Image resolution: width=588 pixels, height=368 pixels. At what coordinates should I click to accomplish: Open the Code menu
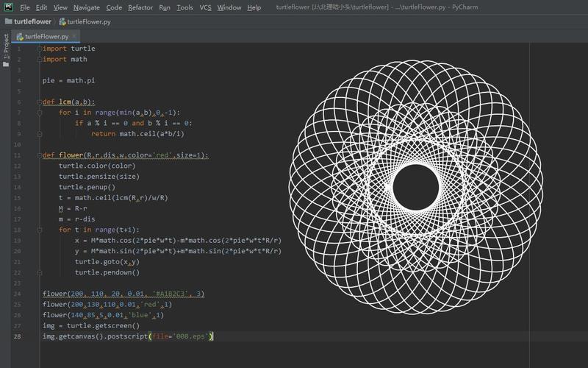coord(114,7)
